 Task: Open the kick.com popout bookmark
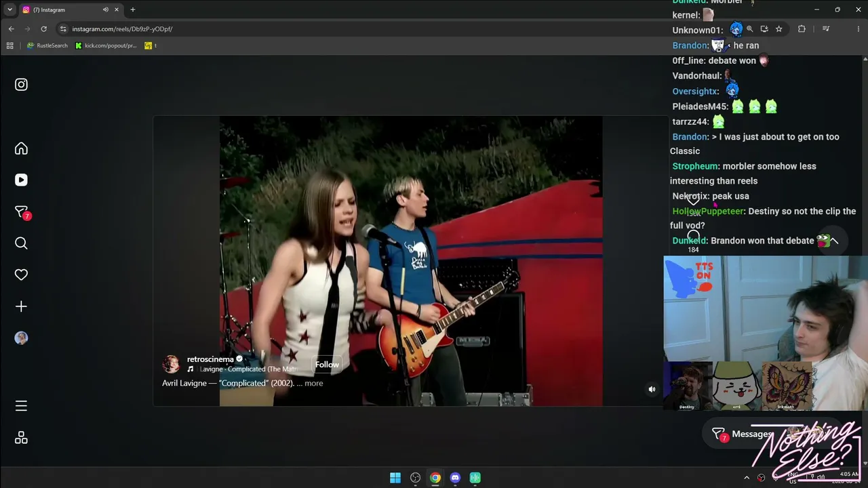point(106,45)
